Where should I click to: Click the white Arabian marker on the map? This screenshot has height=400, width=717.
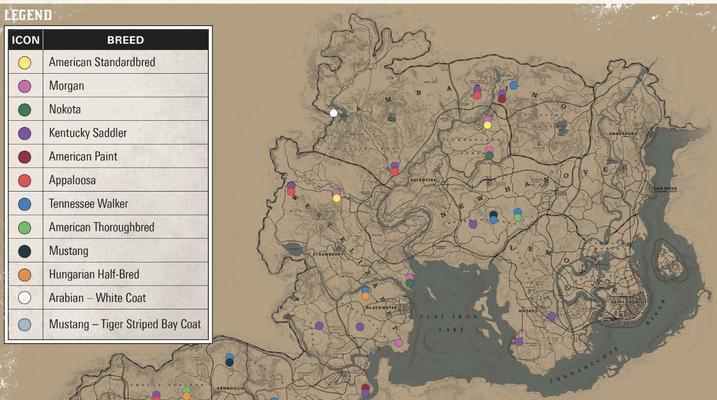pyautogui.click(x=334, y=113)
